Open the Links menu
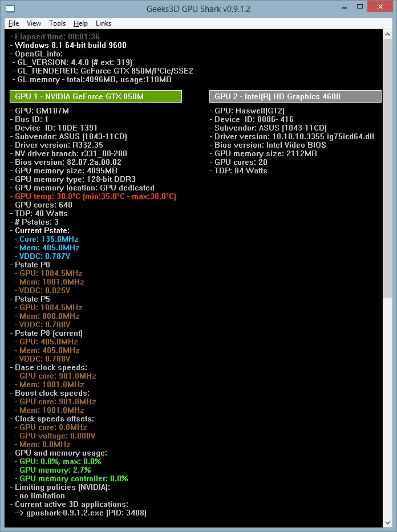The height and width of the screenshot is (532, 397). pyautogui.click(x=103, y=23)
